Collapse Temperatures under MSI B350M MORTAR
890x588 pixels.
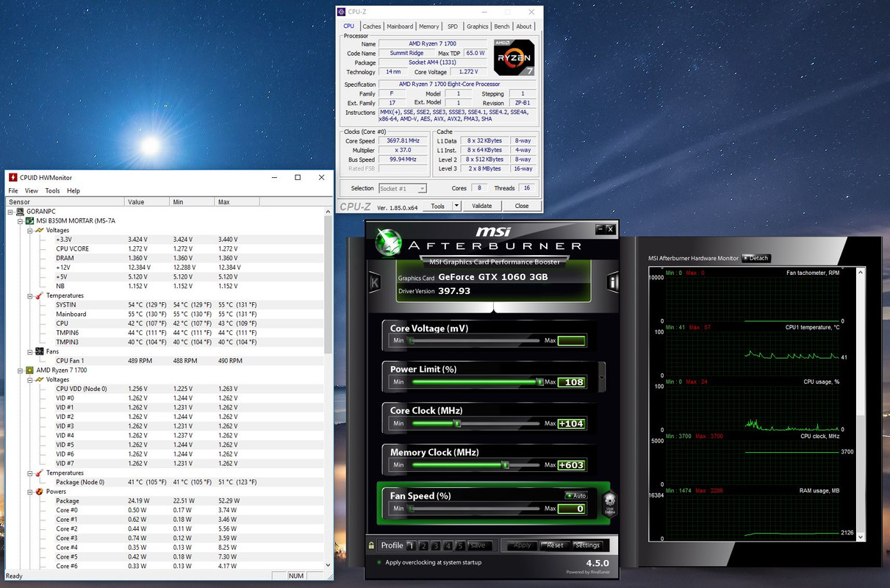pyautogui.click(x=30, y=295)
